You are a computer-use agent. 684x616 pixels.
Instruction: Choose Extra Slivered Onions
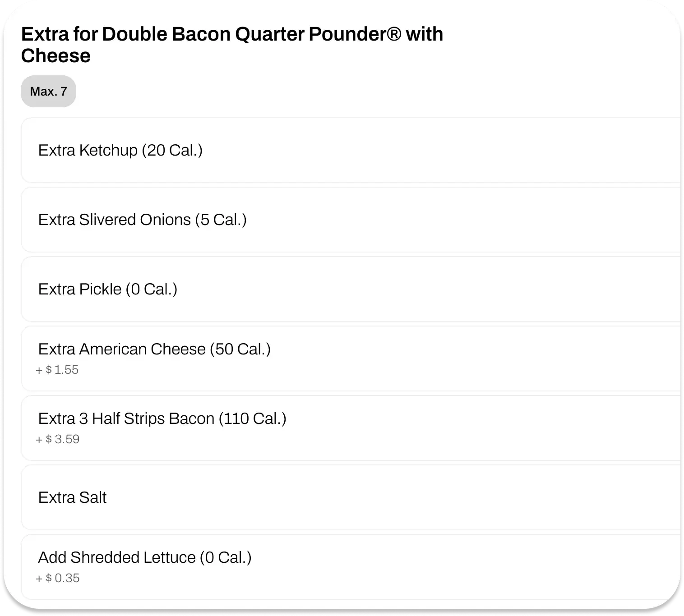click(x=142, y=220)
